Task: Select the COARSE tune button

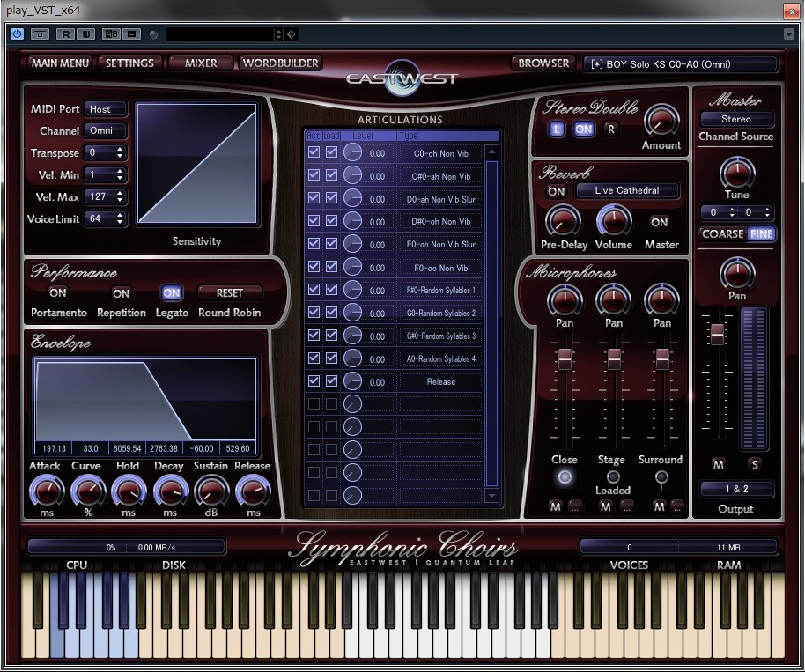Action: pos(722,234)
